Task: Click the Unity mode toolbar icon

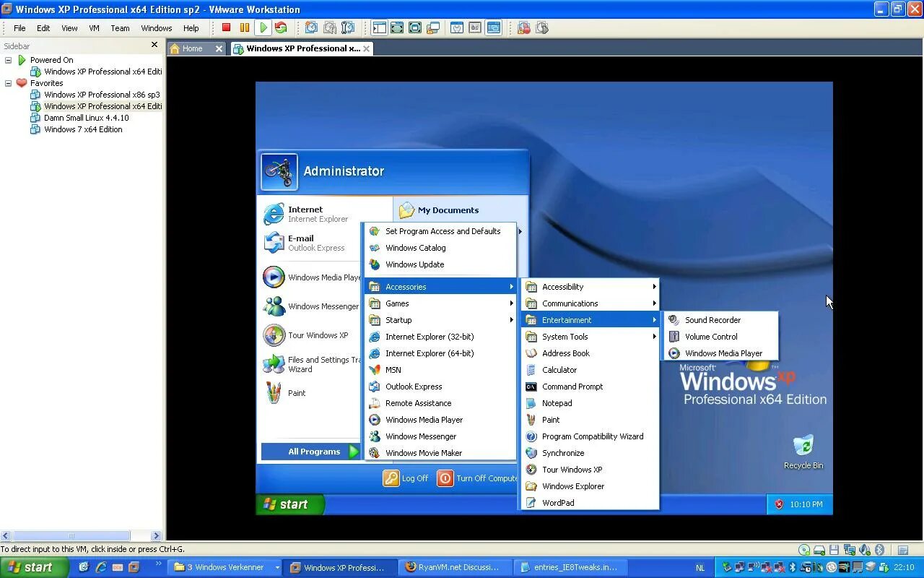Action: coord(433,27)
